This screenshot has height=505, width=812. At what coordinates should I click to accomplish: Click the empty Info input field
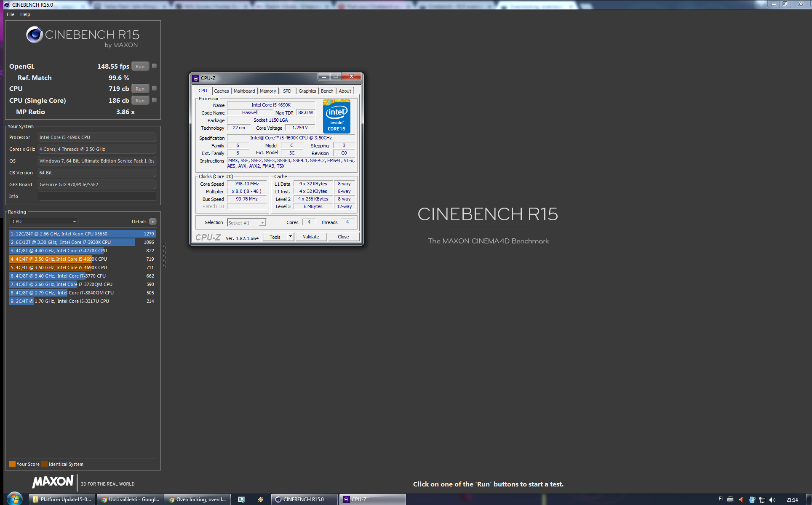[x=97, y=196]
